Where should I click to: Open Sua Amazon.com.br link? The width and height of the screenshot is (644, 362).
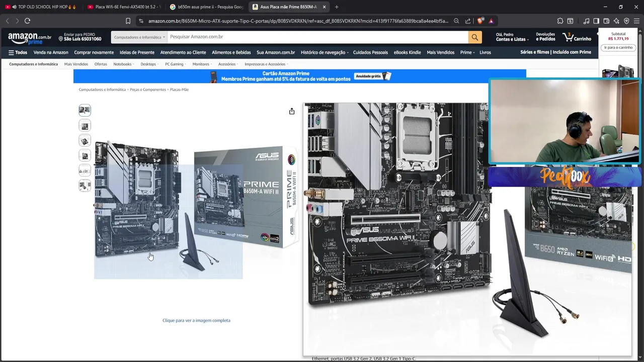(276, 52)
